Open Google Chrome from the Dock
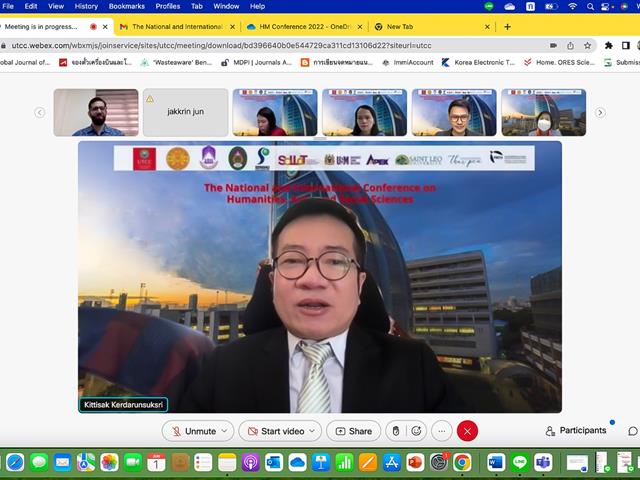 (x=462, y=462)
